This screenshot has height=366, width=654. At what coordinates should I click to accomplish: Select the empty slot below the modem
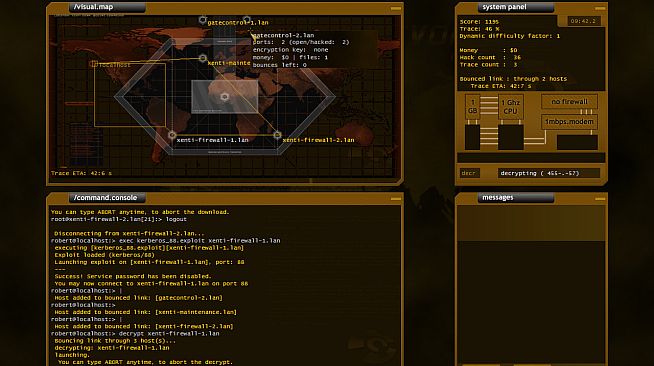(577, 142)
